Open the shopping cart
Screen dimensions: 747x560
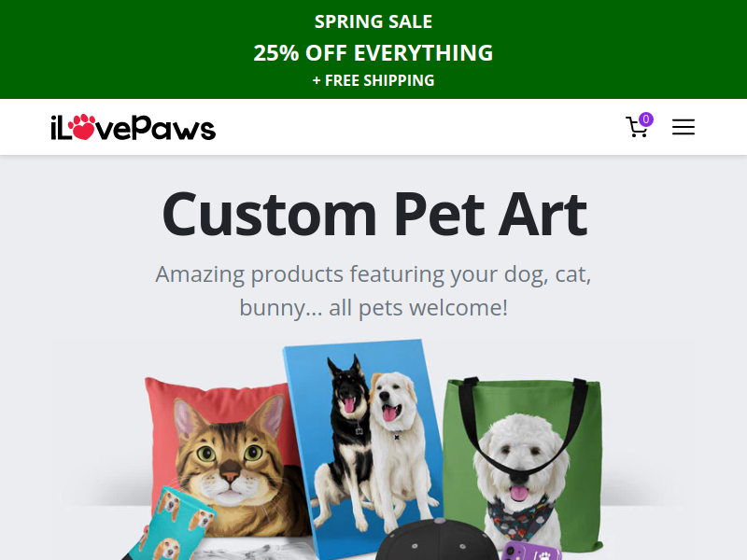637,127
